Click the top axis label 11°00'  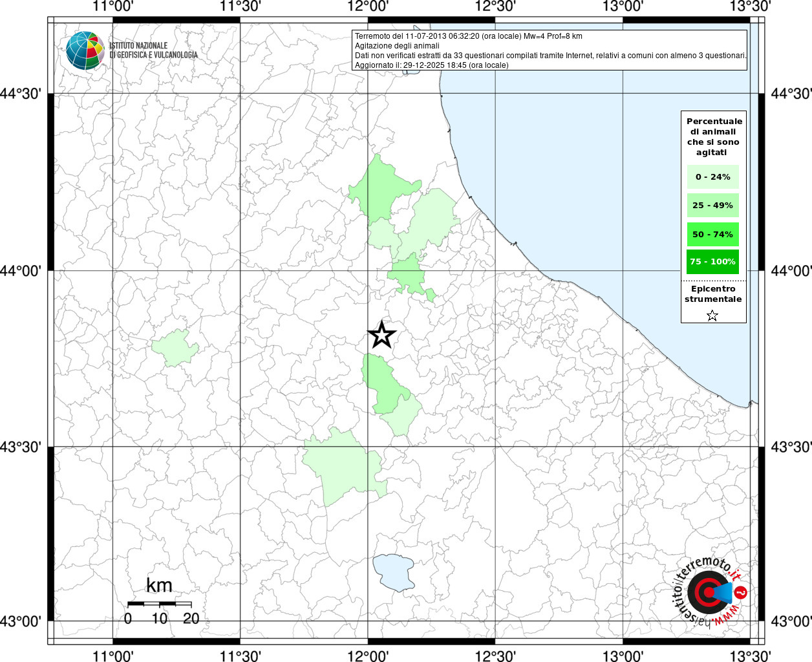(x=114, y=6)
